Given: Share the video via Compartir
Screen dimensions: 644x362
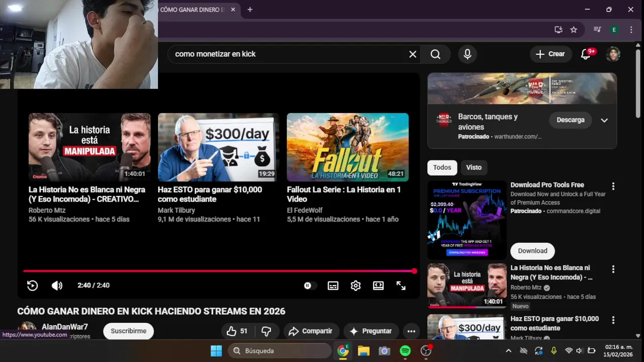Looking at the screenshot, I should tap(311, 331).
